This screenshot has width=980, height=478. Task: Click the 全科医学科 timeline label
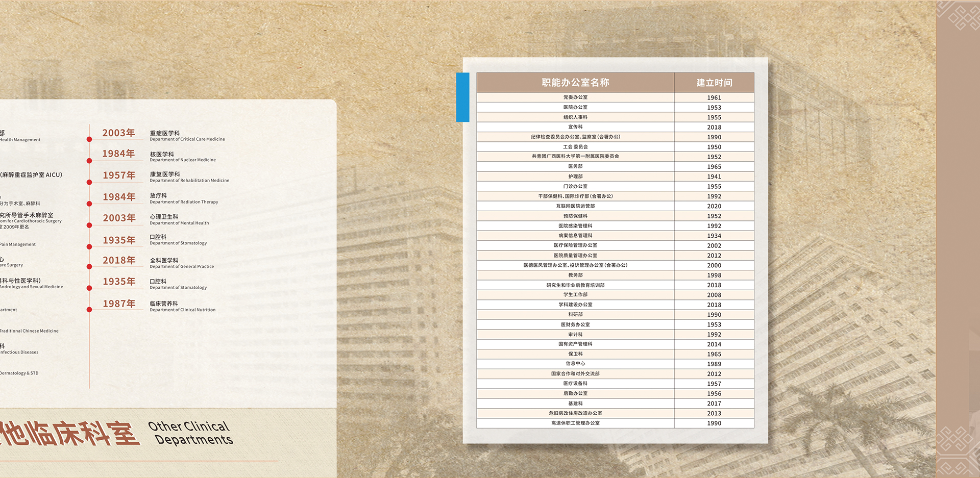pyautogui.click(x=164, y=261)
